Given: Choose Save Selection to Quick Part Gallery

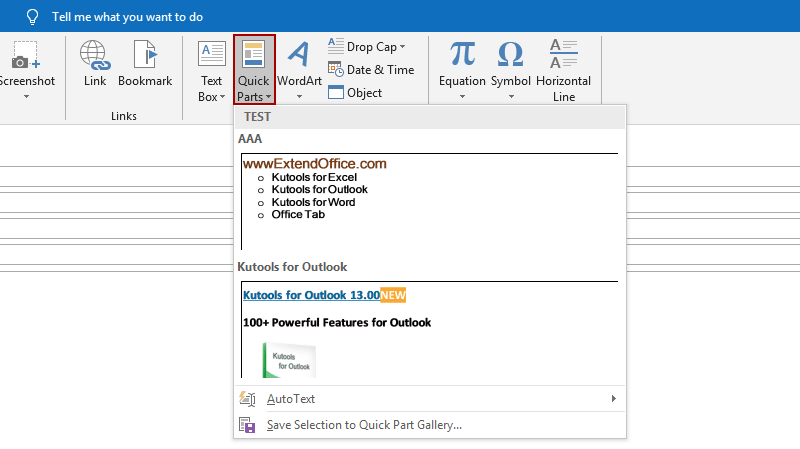Looking at the screenshot, I should pyautogui.click(x=363, y=425).
